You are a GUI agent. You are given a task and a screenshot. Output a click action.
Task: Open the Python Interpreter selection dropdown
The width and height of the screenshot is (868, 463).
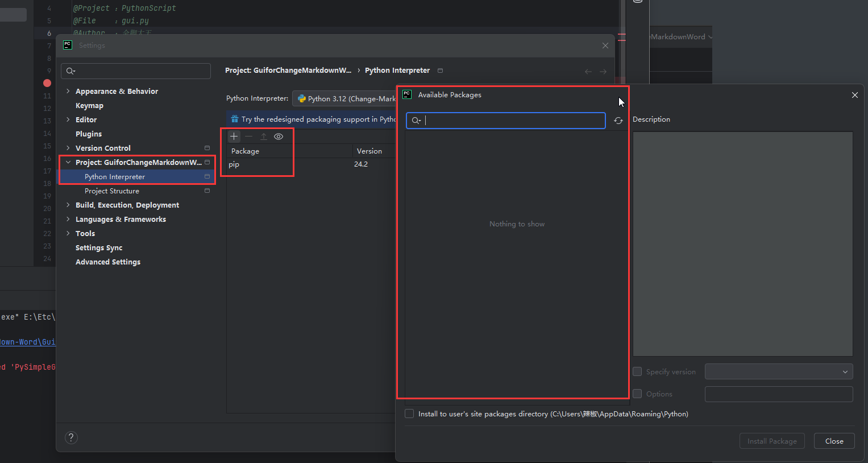pyautogui.click(x=344, y=98)
